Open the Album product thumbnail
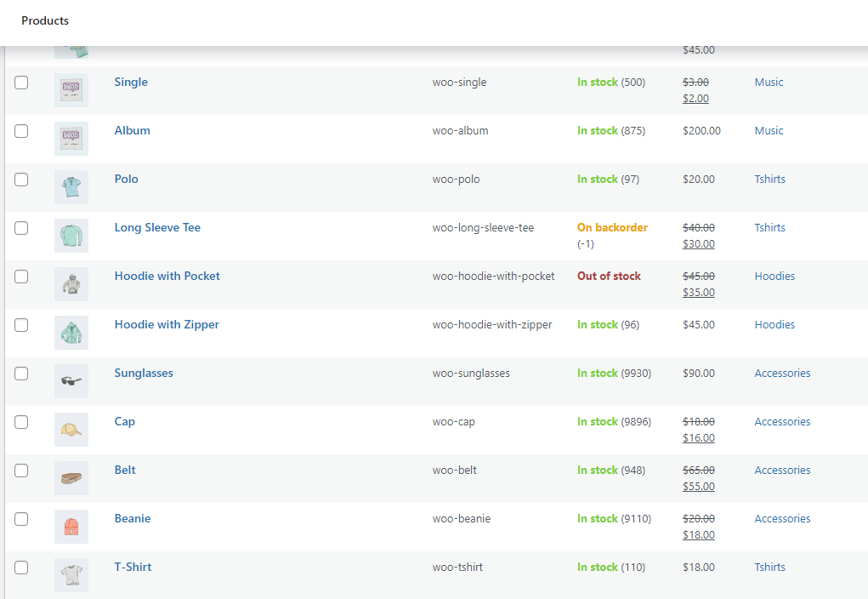 point(71,139)
